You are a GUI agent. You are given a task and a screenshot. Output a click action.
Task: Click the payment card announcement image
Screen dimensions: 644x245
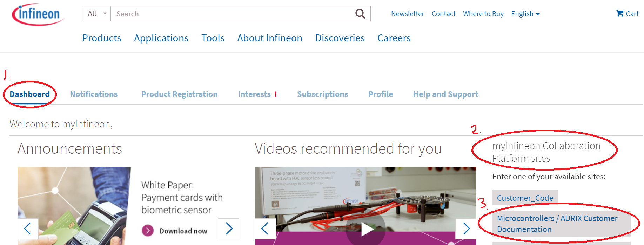click(x=74, y=206)
